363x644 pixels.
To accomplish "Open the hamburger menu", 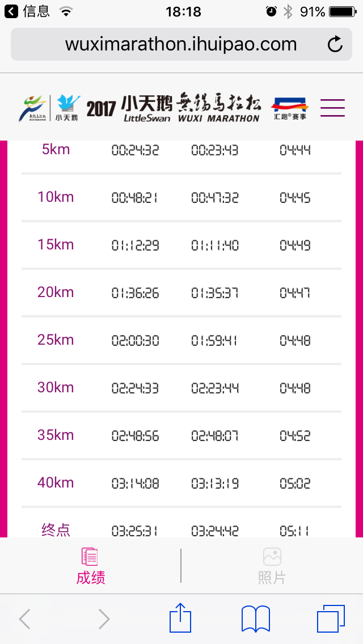I will tap(332, 108).
